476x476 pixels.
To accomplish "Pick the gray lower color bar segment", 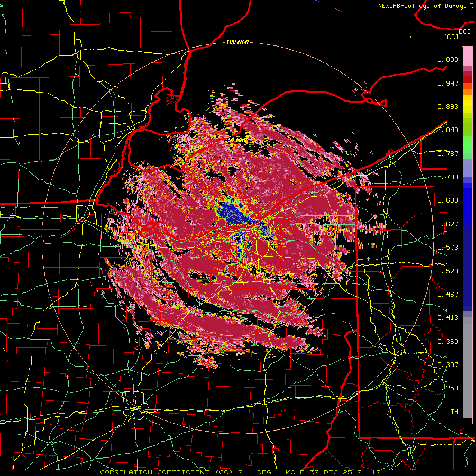I will (x=467, y=368).
